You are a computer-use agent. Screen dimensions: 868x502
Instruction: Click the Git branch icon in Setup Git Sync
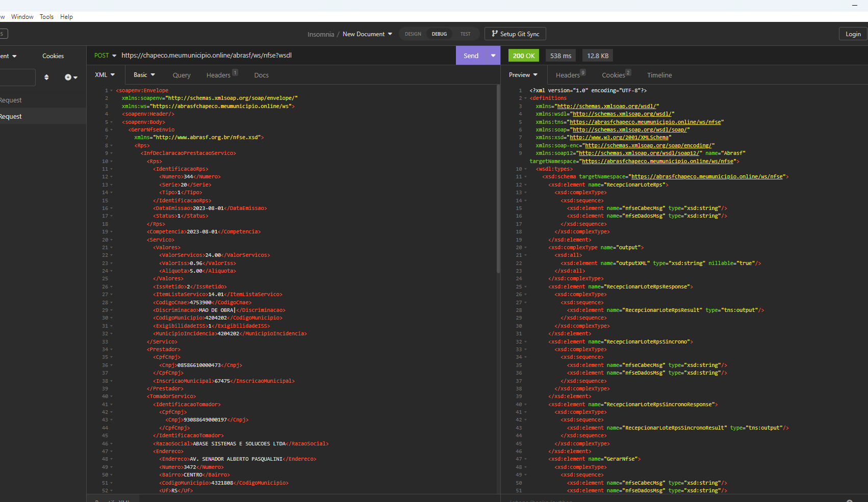(494, 34)
